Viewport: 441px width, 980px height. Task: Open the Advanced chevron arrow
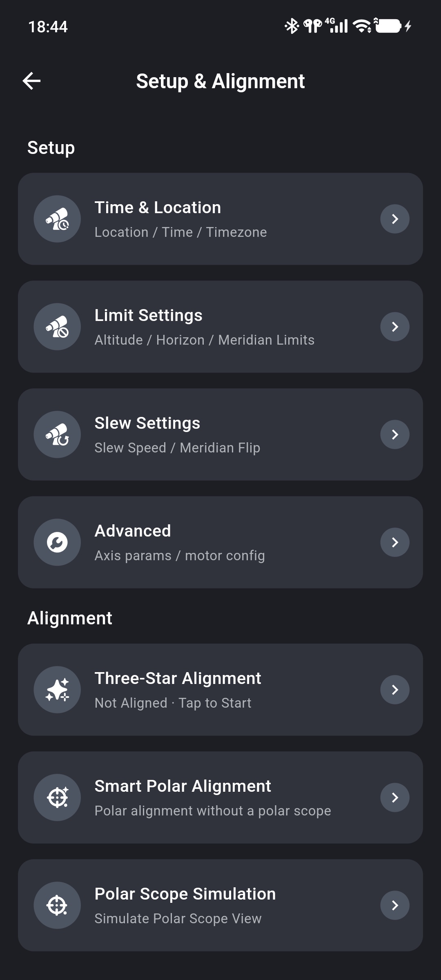pyautogui.click(x=395, y=542)
